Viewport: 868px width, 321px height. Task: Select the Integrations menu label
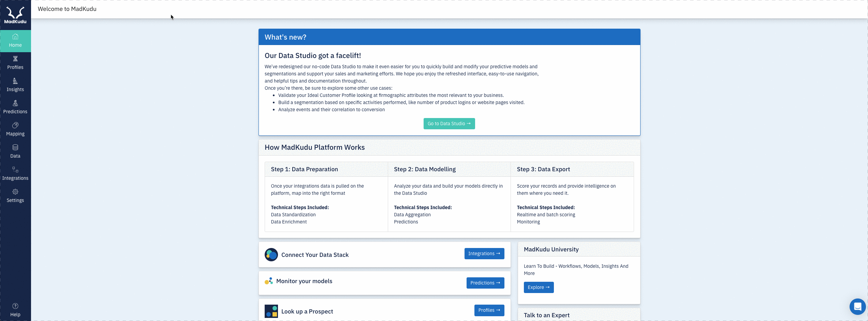click(15, 178)
